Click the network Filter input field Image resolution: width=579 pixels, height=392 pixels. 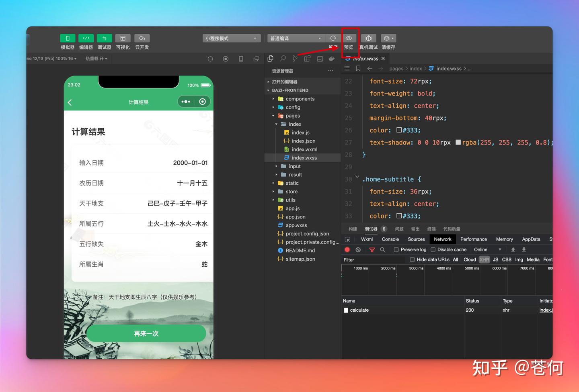coord(374,260)
